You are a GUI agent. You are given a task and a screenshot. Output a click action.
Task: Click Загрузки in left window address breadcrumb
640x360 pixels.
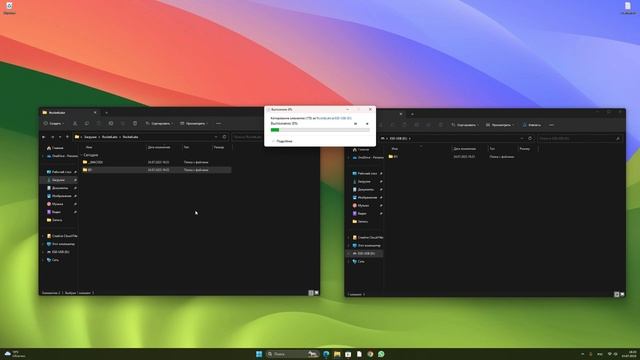click(90, 137)
